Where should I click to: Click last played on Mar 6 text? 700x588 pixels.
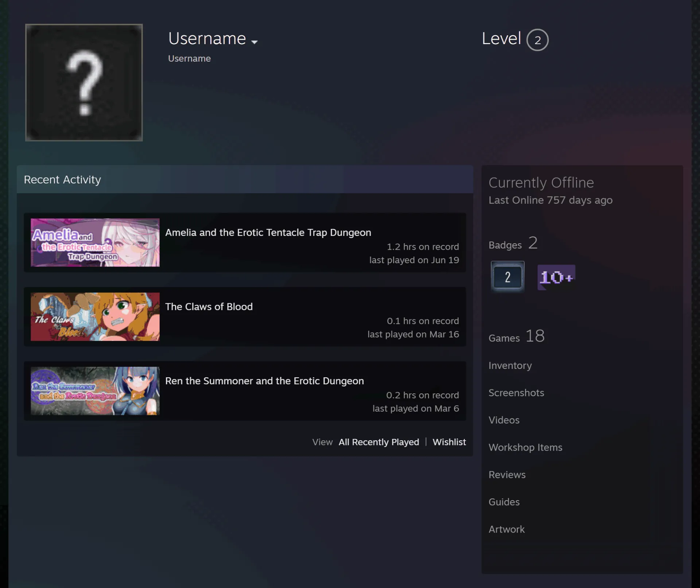pyautogui.click(x=416, y=409)
